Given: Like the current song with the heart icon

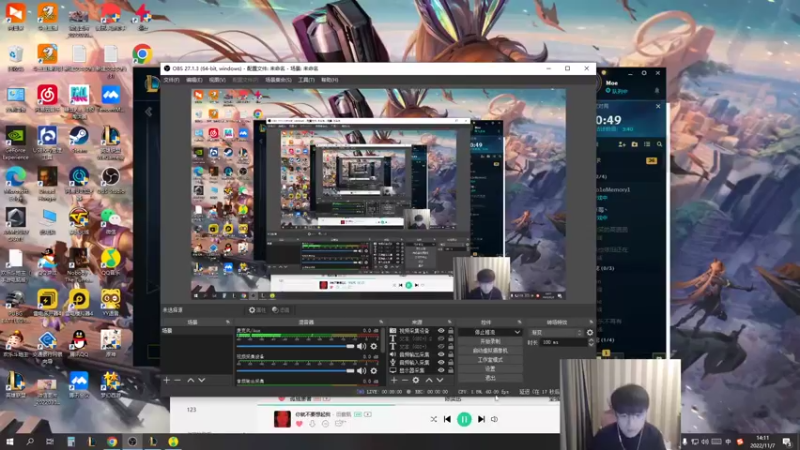Looking at the screenshot, I should (x=299, y=423).
